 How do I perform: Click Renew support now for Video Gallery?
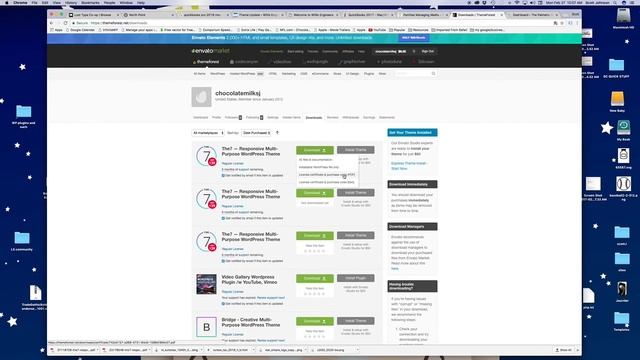(x=271, y=298)
